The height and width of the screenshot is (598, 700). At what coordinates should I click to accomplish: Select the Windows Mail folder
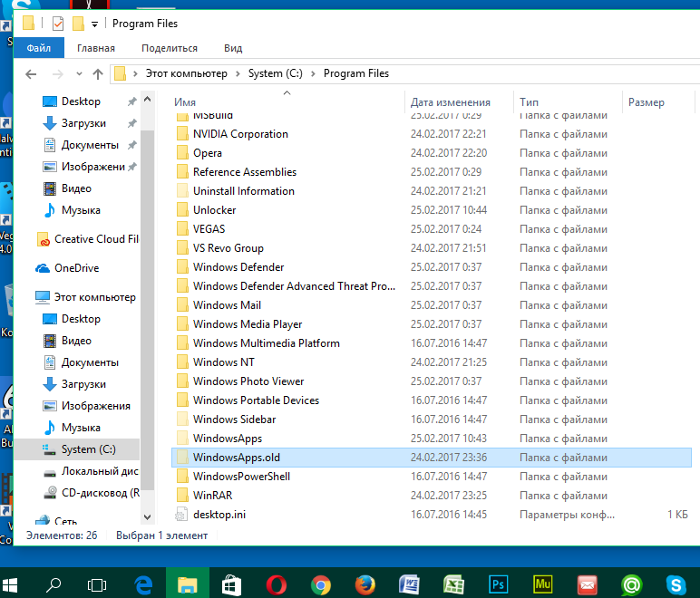point(227,305)
